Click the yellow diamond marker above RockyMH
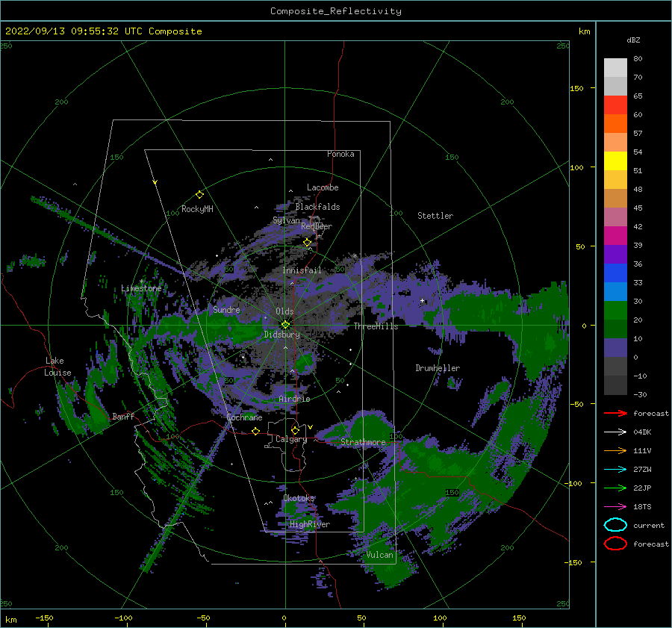The width and height of the screenshot is (672, 628). 199,195
